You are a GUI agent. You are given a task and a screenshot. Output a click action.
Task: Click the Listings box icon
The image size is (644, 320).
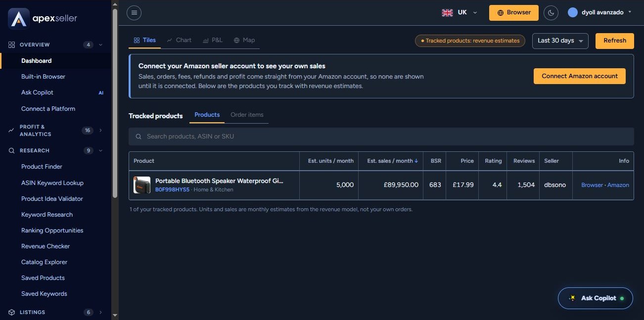click(11, 312)
